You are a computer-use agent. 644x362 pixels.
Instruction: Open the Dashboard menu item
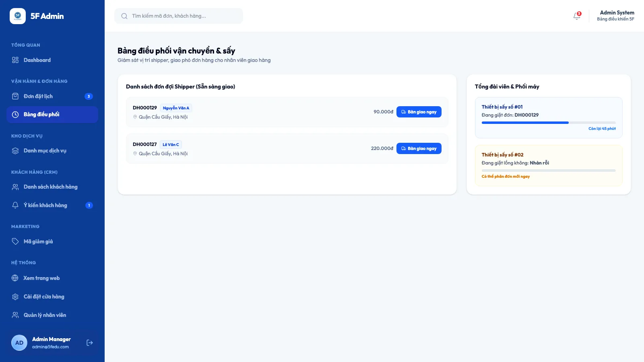[x=52, y=60]
